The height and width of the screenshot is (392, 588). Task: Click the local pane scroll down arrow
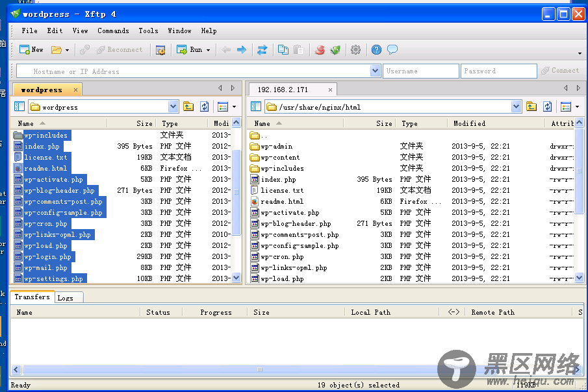coord(236,278)
